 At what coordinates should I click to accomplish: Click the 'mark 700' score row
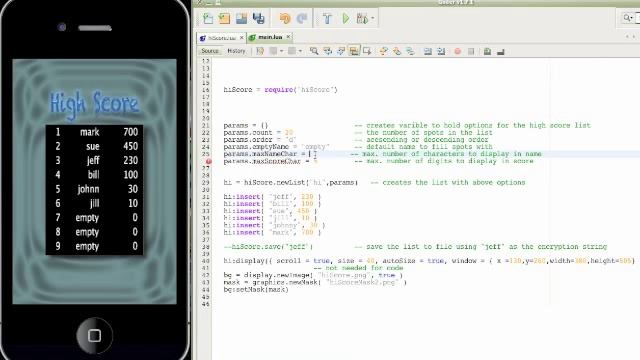coord(94,132)
